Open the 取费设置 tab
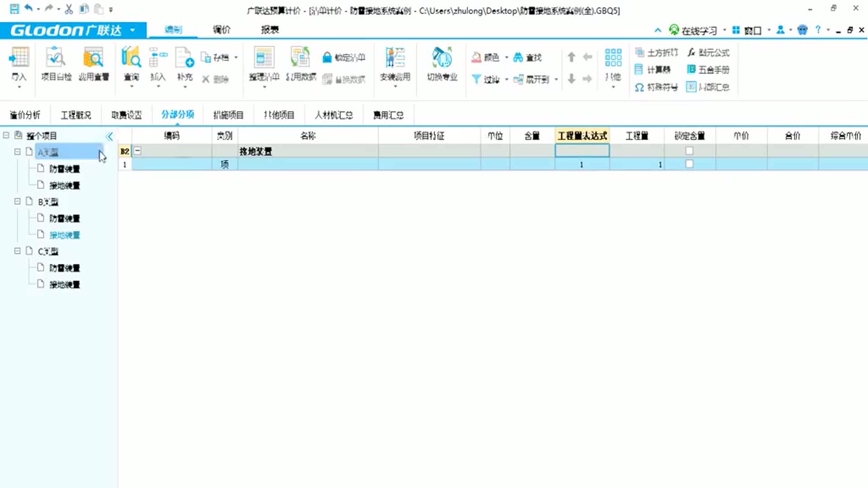Image resolution: width=868 pixels, height=488 pixels. pyautogui.click(x=127, y=115)
